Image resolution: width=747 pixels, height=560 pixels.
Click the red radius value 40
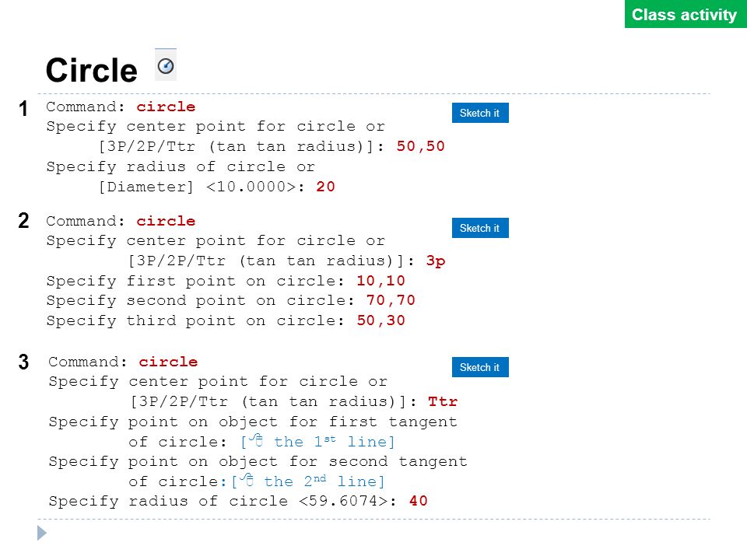tap(419, 501)
